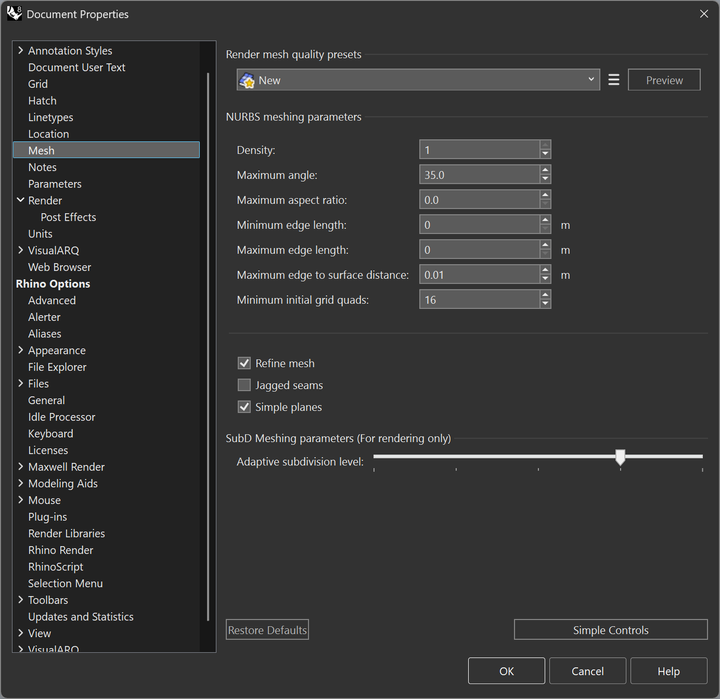Screen dimensions: 720x699
Task: Click Minimum initial grid quads field
Action: click(x=479, y=299)
